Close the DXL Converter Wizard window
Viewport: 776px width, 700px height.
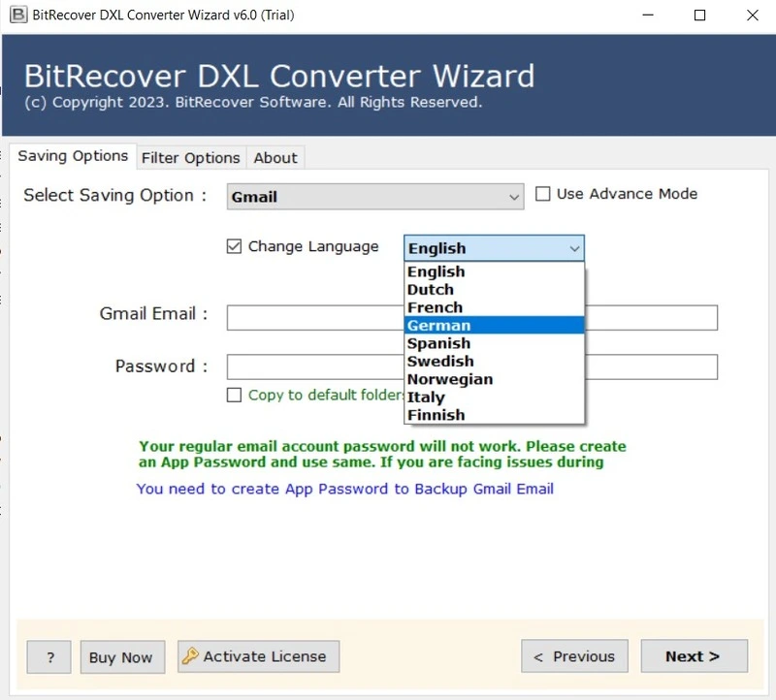click(x=753, y=16)
